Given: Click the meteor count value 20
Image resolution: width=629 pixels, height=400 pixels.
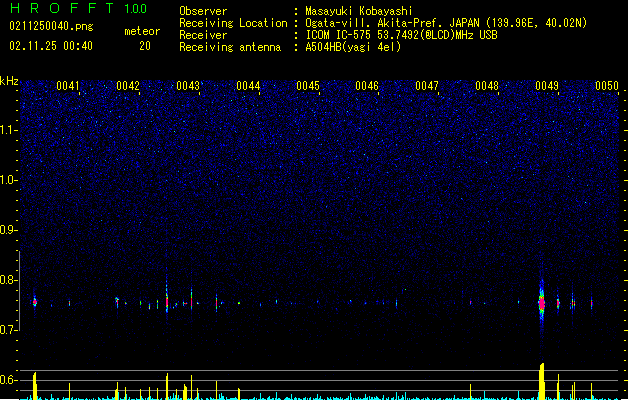Looking at the screenshot, I should coord(145,46).
